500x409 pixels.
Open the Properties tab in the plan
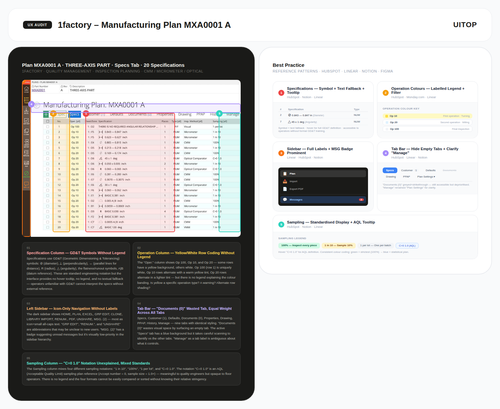(165, 114)
